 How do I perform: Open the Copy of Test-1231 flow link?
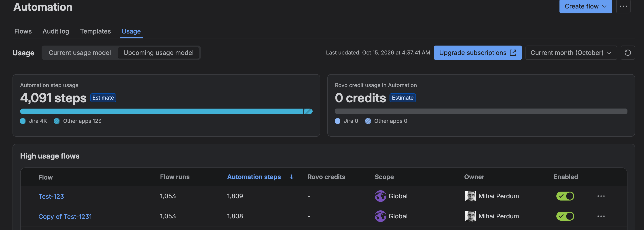point(65,217)
